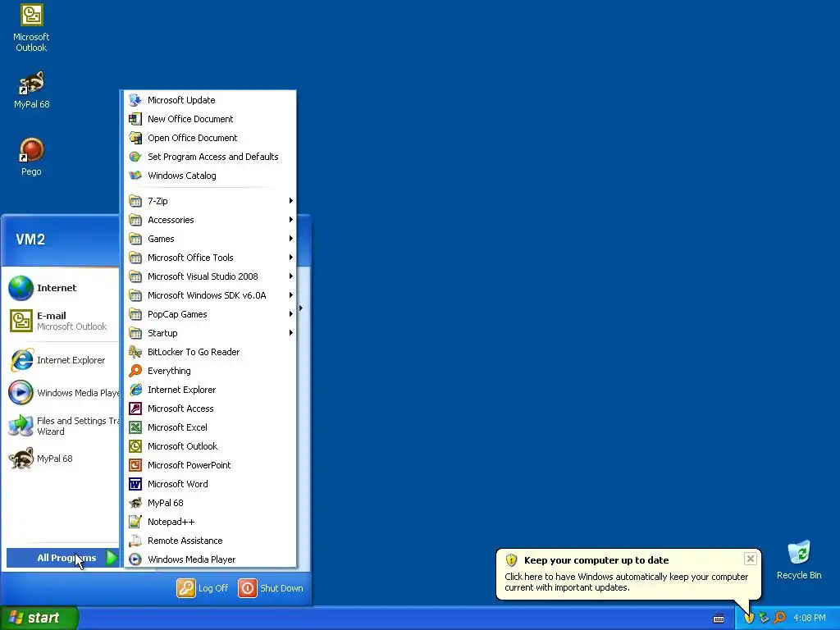This screenshot has height=630, width=840.
Task: Open the Startup program folder
Action: pyautogui.click(x=210, y=333)
